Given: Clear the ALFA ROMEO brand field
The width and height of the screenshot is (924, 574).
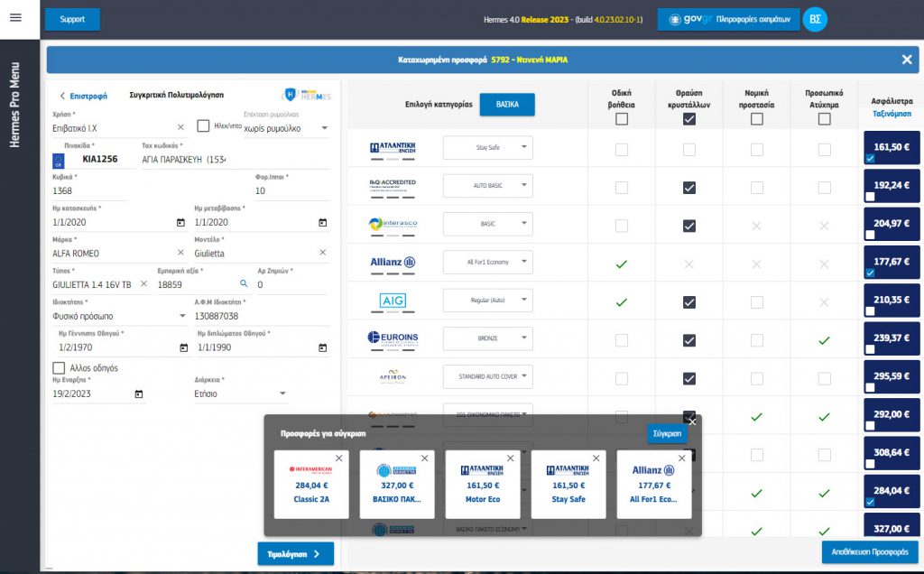Looking at the screenshot, I should point(180,252).
